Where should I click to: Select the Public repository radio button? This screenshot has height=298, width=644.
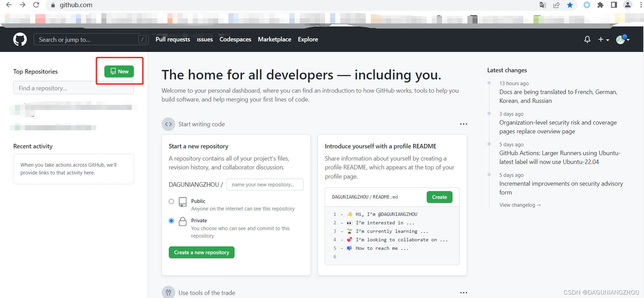[172, 202]
